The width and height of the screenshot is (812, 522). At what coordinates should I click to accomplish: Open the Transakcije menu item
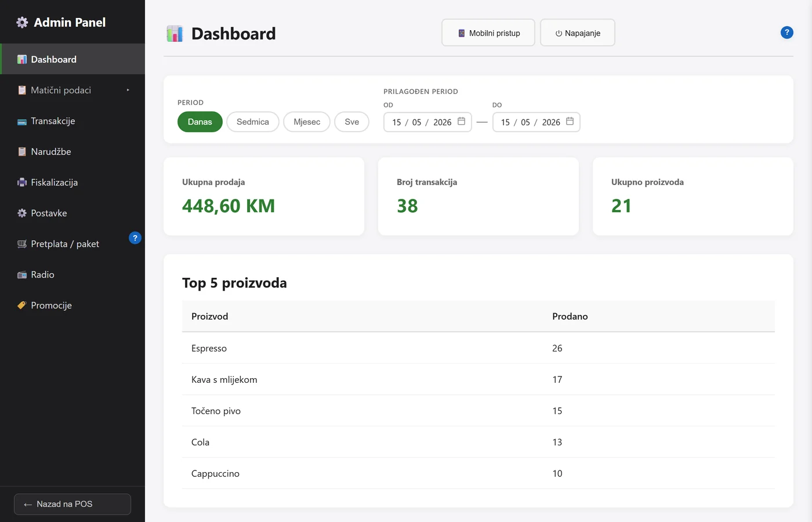pyautogui.click(x=72, y=121)
